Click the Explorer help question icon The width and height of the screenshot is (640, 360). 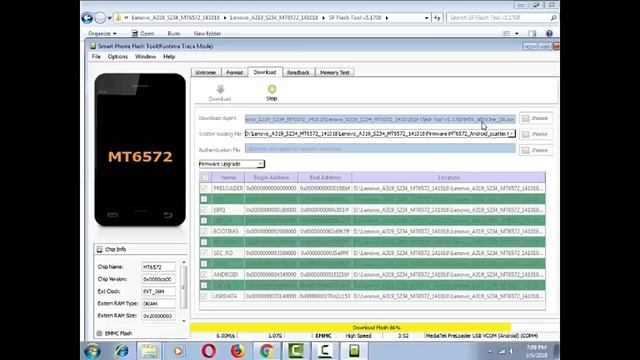[549, 33]
